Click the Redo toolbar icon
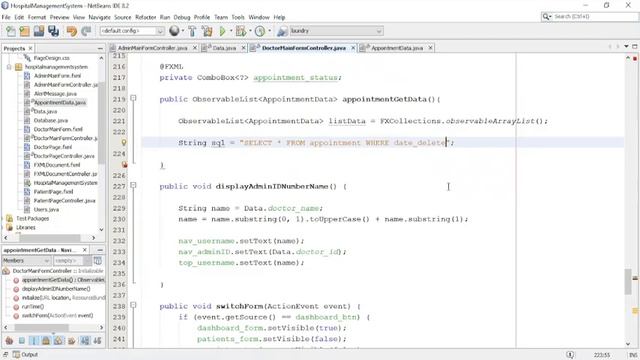Screen dimensions: 640x360 point(86,31)
